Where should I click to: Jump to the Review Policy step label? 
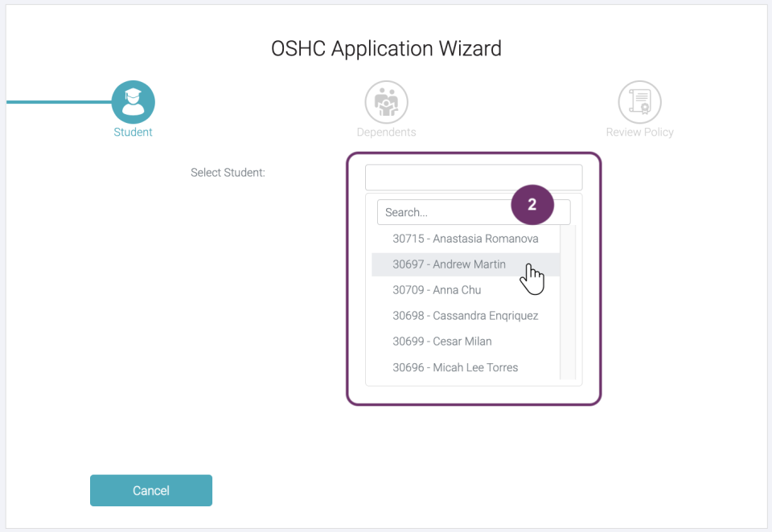point(639,132)
